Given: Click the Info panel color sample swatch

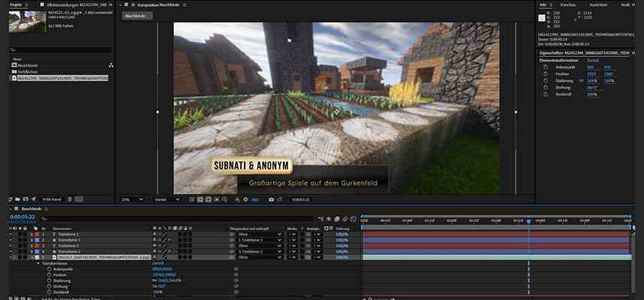Looking at the screenshot, I should pyautogui.click(x=542, y=17).
